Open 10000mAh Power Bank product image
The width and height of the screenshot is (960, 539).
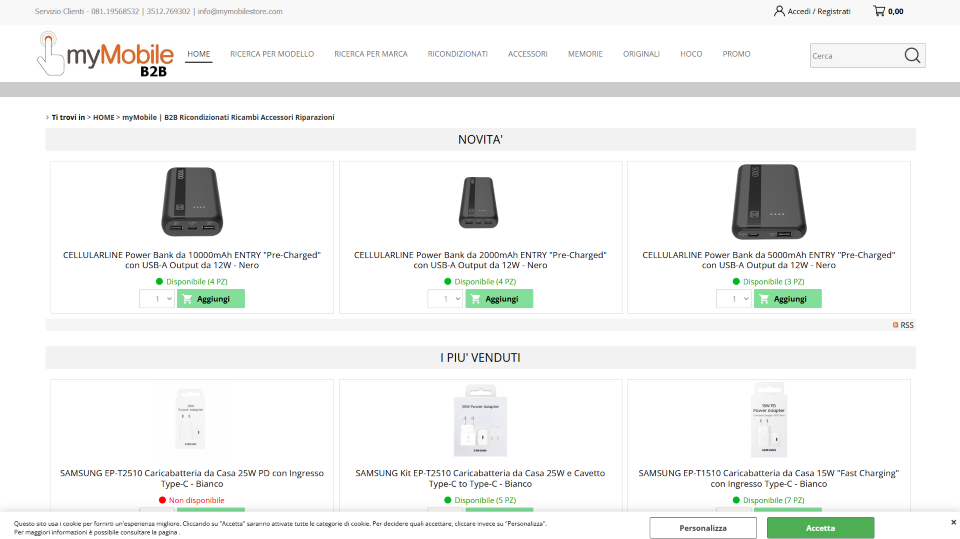point(192,202)
